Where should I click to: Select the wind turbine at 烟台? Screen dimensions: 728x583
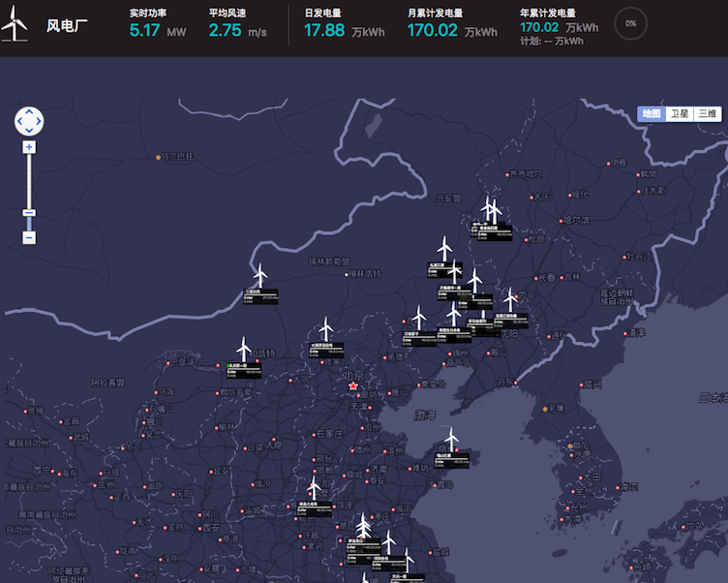tap(451, 441)
